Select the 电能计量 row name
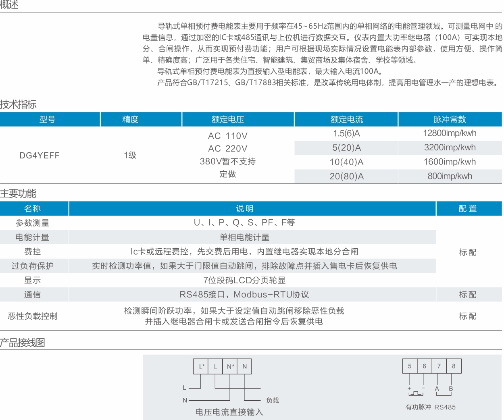The width and height of the screenshot is (504, 420). [x=33, y=237]
